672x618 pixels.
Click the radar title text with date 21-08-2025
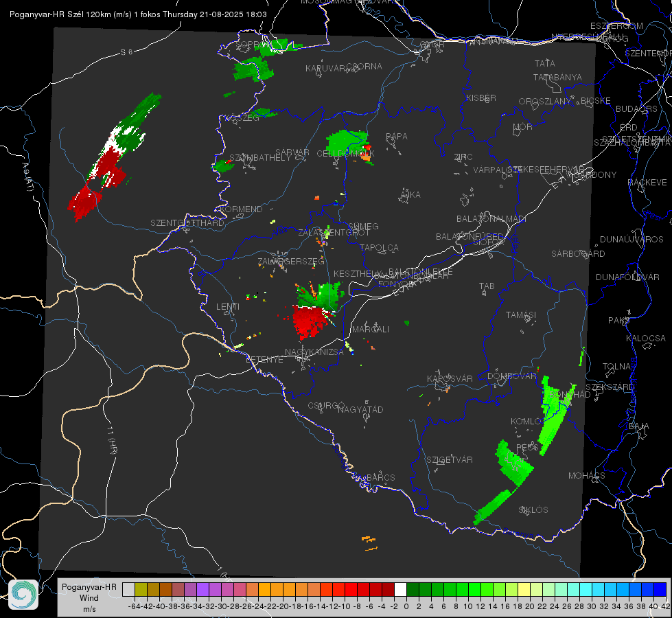(138, 14)
